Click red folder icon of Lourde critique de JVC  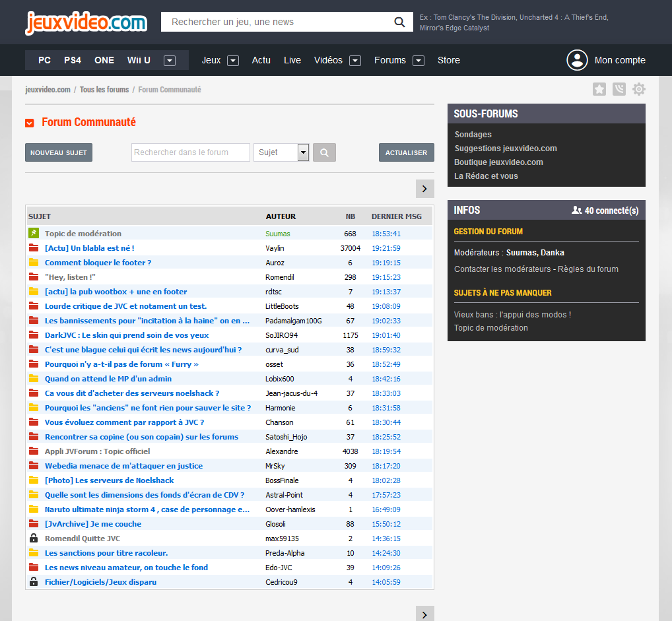pyautogui.click(x=34, y=306)
